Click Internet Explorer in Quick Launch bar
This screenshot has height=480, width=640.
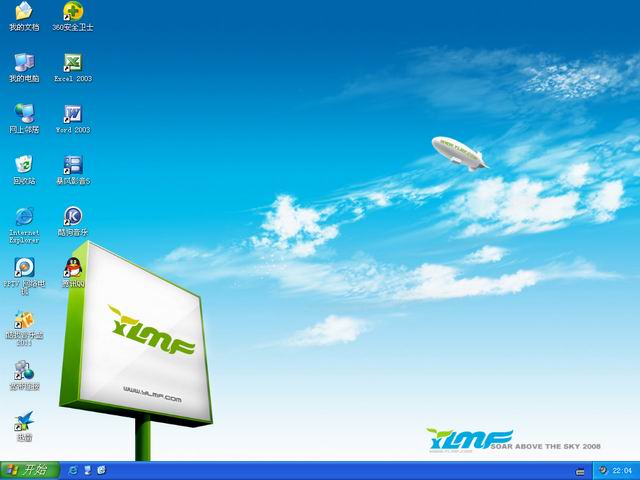(x=73, y=470)
